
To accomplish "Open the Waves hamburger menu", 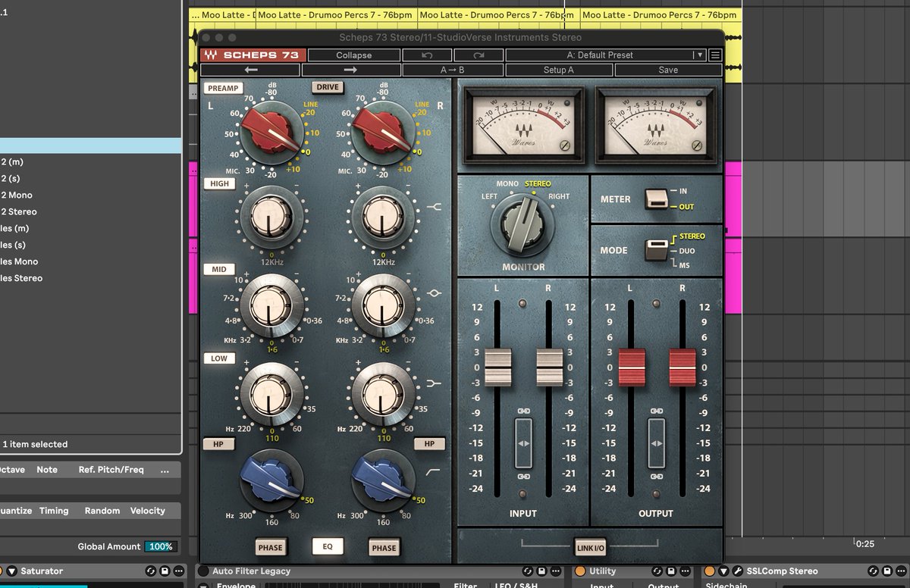I will tap(715, 55).
